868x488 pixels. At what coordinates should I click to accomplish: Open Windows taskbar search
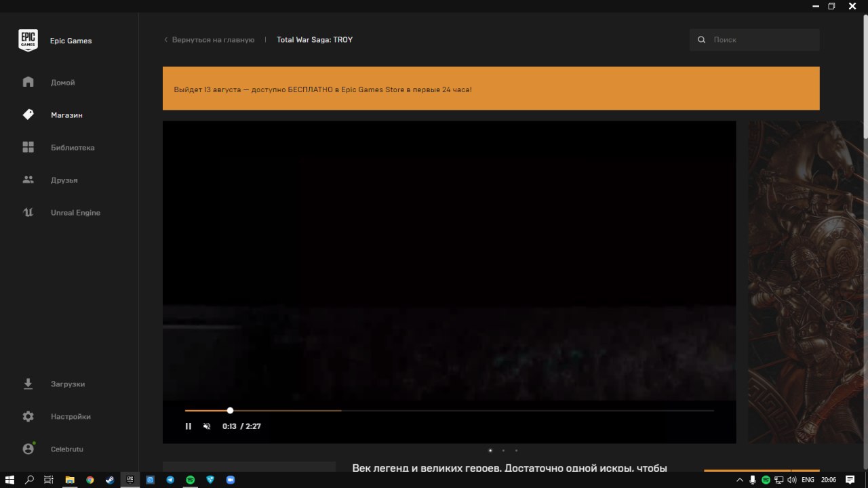pyautogui.click(x=29, y=480)
